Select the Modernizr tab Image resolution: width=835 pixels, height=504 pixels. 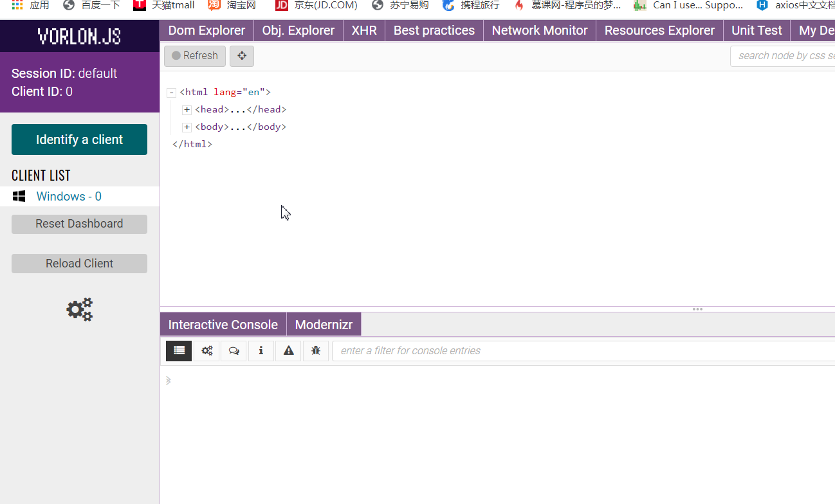coord(324,325)
